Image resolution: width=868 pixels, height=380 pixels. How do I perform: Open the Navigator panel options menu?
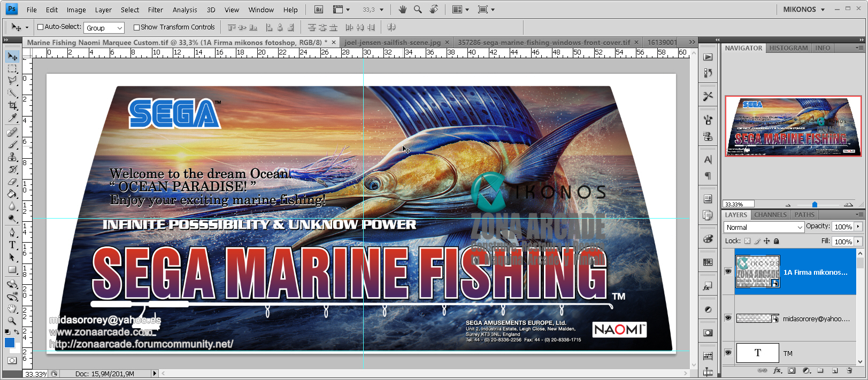859,48
